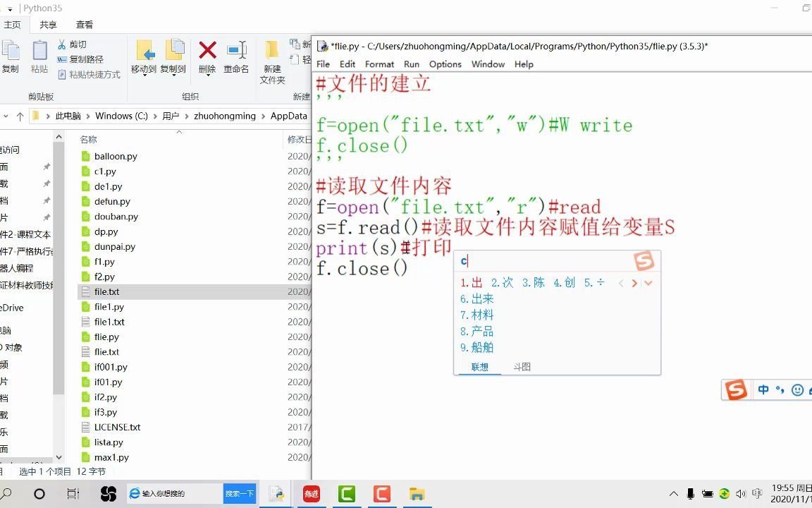The height and width of the screenshot is (508, 812).
Task: Open the Format menu in IDLE
Action: pyautogui.click(x=379, y=64)
